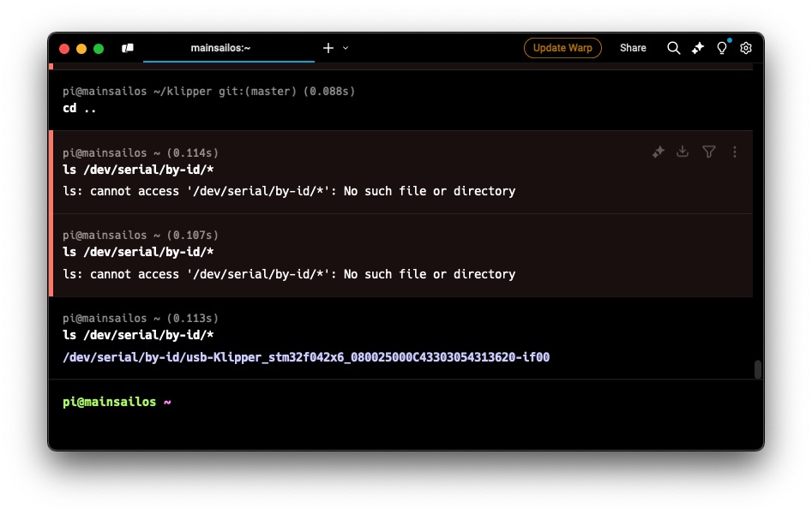Screen dimensions: 812x514
Task: Click the prompt header 'pi@mainsailos ~ (0.113s)'
Action: point(141,318)
